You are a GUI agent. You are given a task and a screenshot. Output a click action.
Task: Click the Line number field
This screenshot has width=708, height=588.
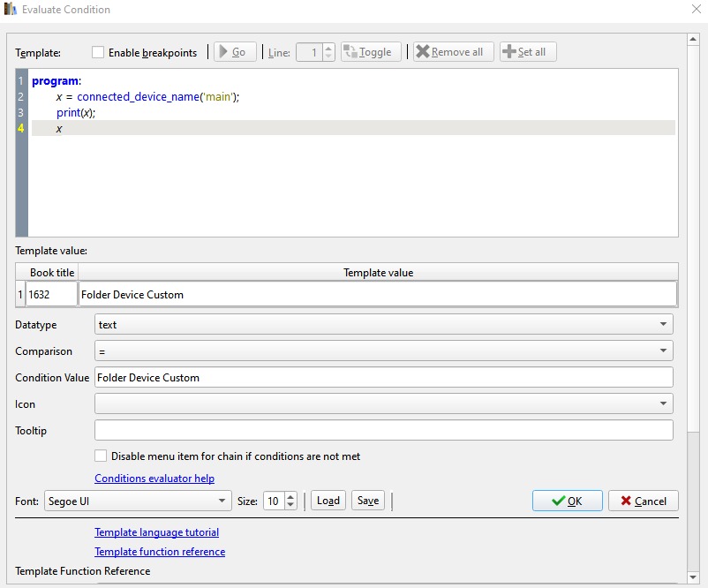pos(310,52)
